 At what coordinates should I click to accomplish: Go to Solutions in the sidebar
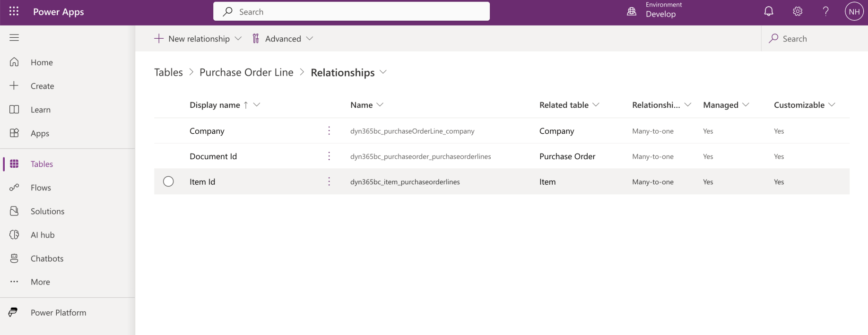coord(47,211)
